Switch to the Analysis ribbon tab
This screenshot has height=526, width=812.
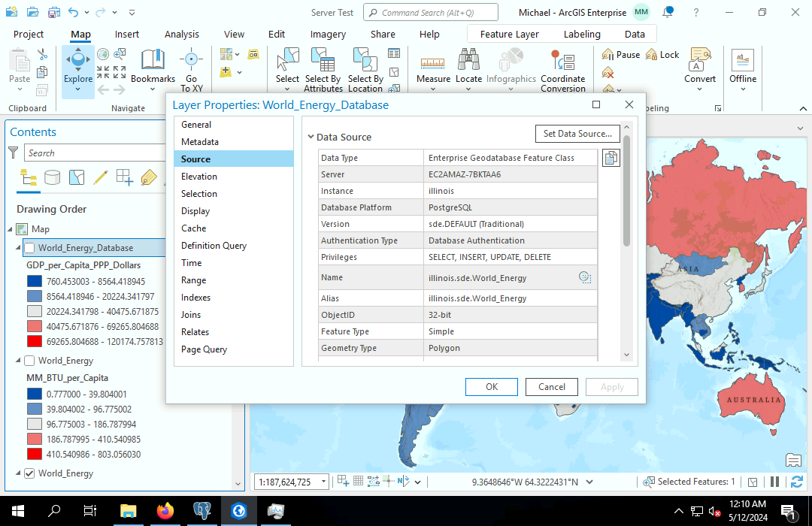click(182, 35)
